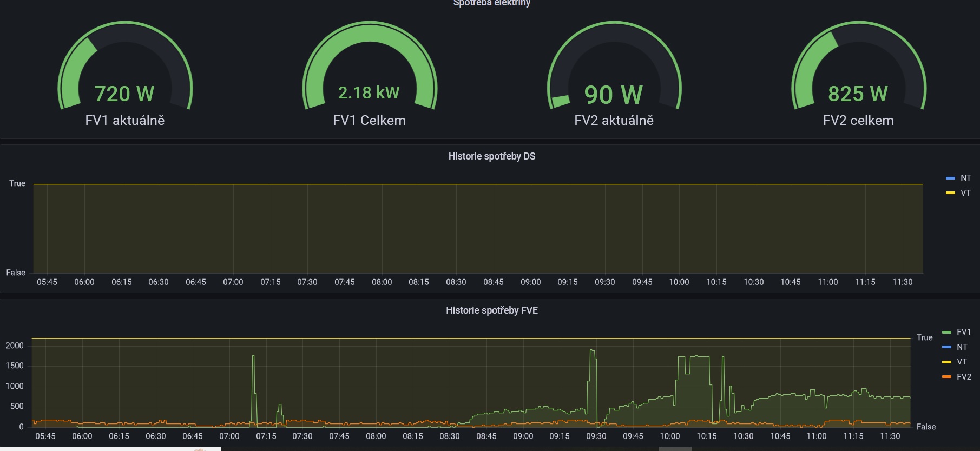Toggle the VT series label in FVE legend

click(x=962, y=362)
